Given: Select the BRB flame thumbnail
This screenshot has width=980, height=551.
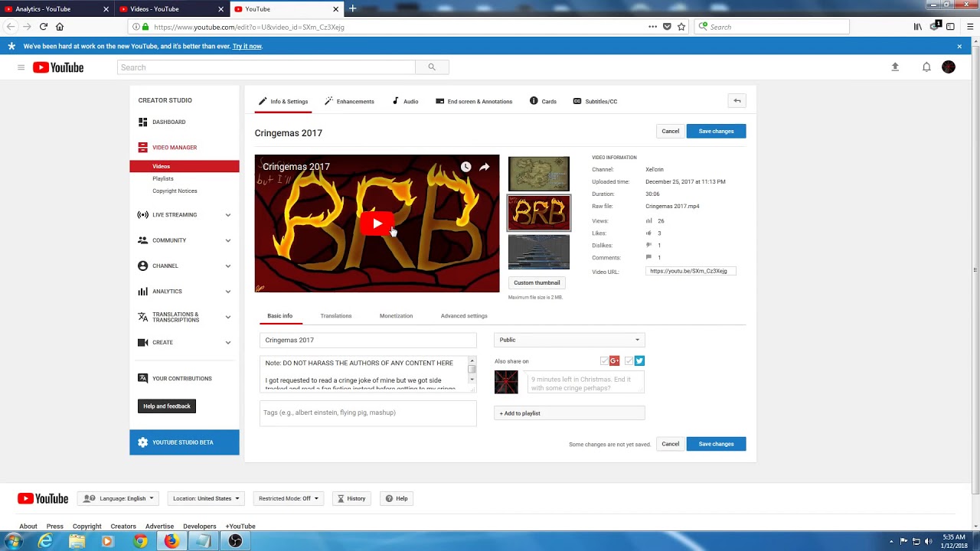Looking at the screenshot, I should pyautogui.click(x=539, y=213).
